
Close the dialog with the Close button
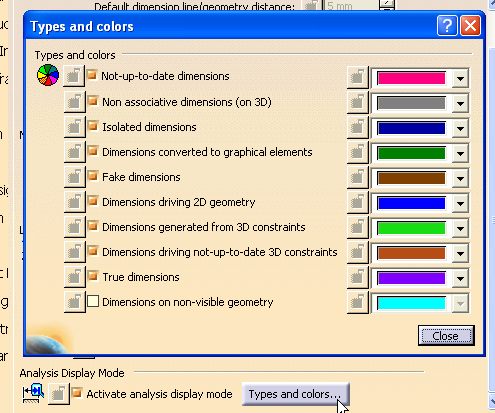[x=446, y=336]
